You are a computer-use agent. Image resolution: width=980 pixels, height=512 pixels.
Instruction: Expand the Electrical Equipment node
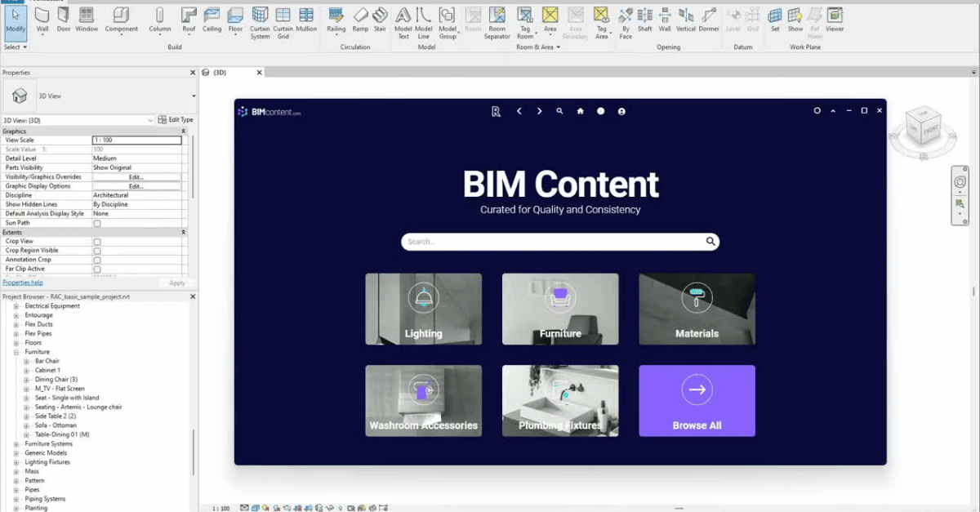pyautogui.click(x=16, y=306)
